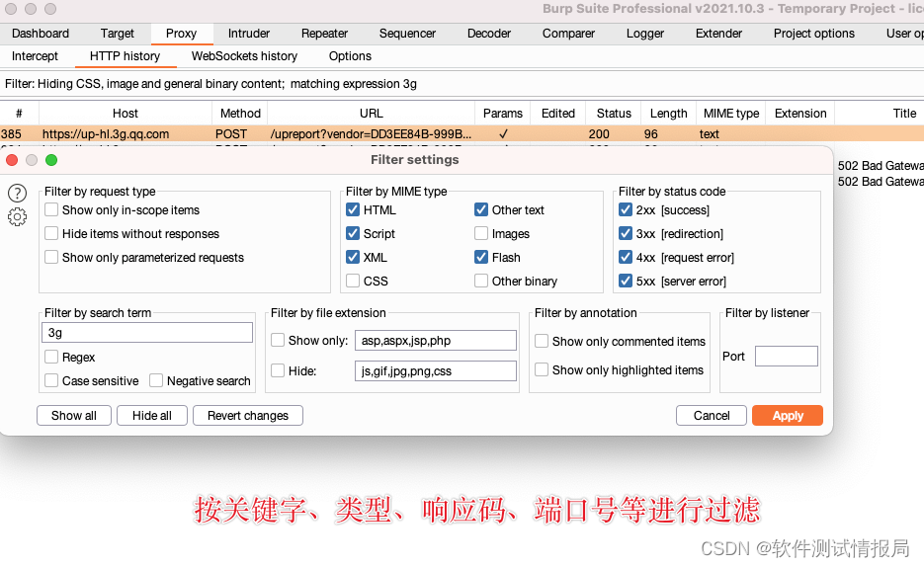924x567 pixels.
Task: Enable the CSS MIME type checkbox
Action: (x=353, y=281)
